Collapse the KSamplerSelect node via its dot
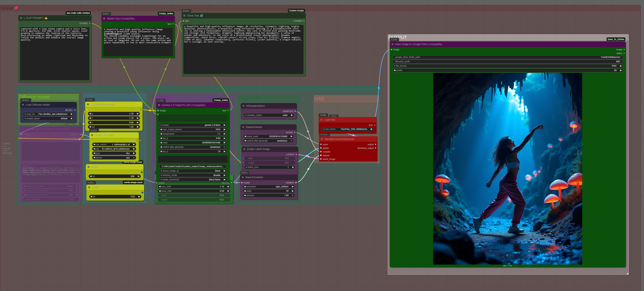Viewport: 644px width, 291px height. point(243,106)
